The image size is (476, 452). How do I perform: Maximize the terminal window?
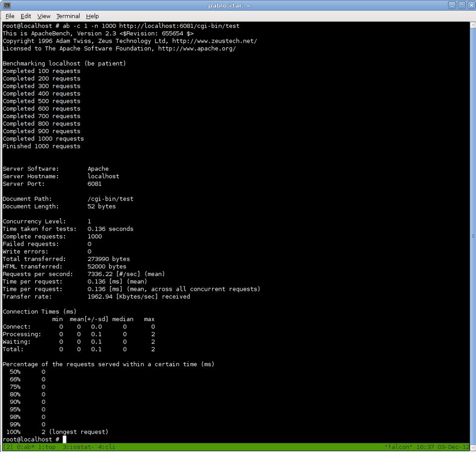click(x=461, y=5)
